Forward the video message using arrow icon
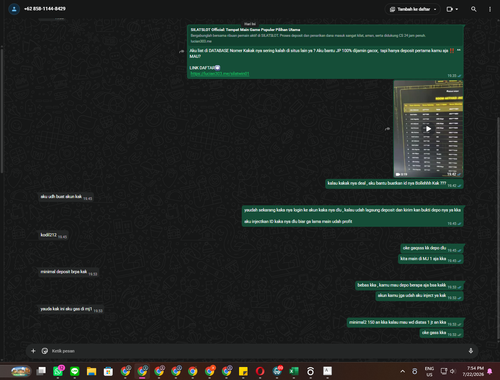This screenshot has height=380, width=500. [x=387, y=129]
